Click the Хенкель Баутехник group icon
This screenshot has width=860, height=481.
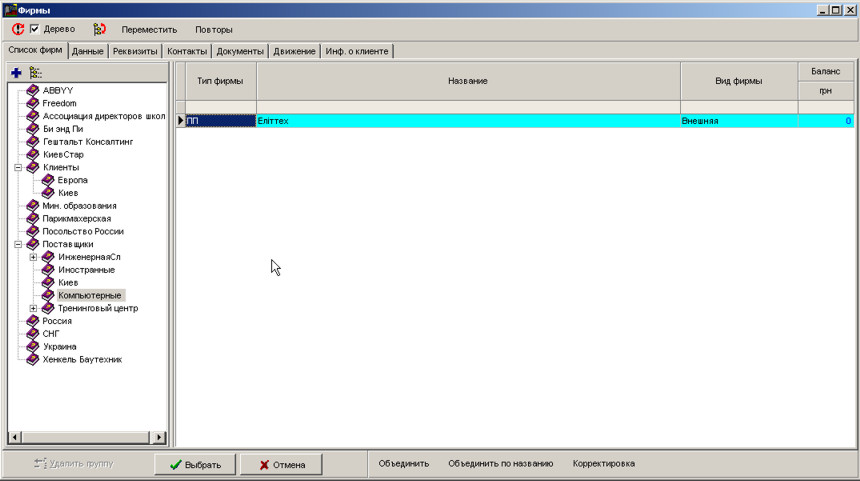tap(33, 359)
